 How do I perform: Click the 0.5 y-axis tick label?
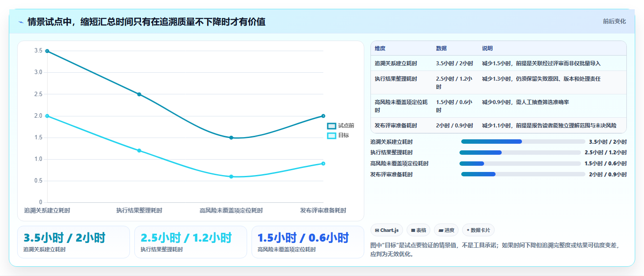coord(38,181)
